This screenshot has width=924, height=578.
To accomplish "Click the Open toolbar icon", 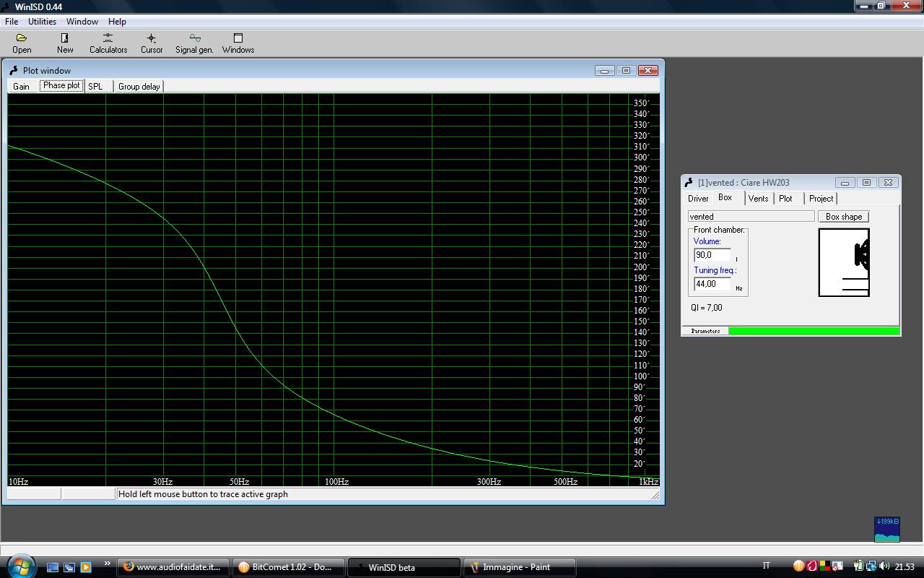I will [22, 43].
